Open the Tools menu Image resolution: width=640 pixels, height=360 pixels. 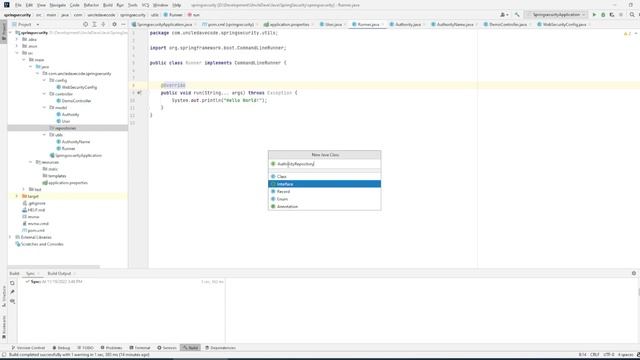point(133,5)
